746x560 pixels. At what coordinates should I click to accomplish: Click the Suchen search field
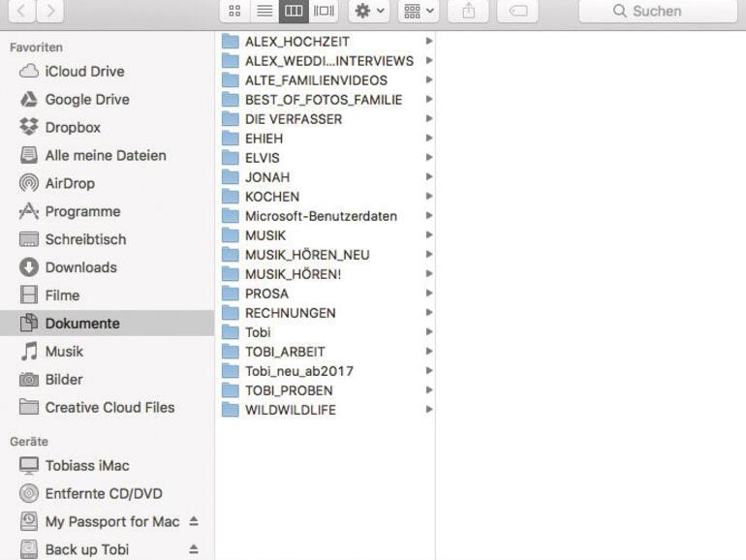tap(658, 11)
